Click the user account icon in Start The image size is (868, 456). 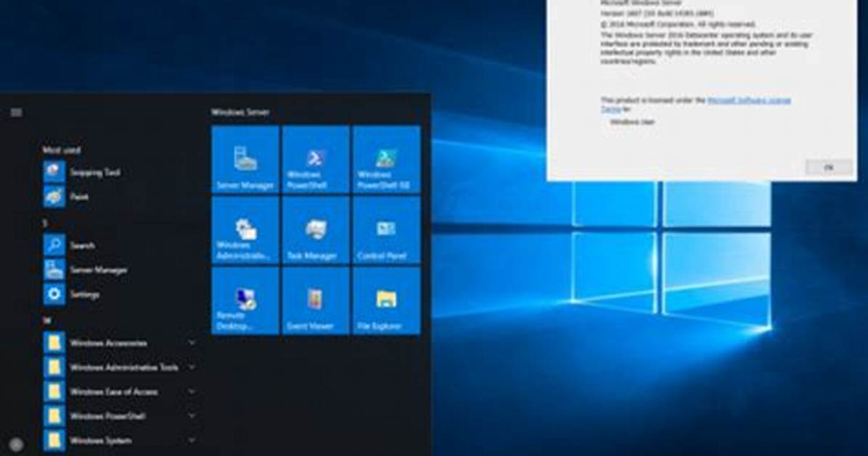pyautogui.click(x=17, y=444)
